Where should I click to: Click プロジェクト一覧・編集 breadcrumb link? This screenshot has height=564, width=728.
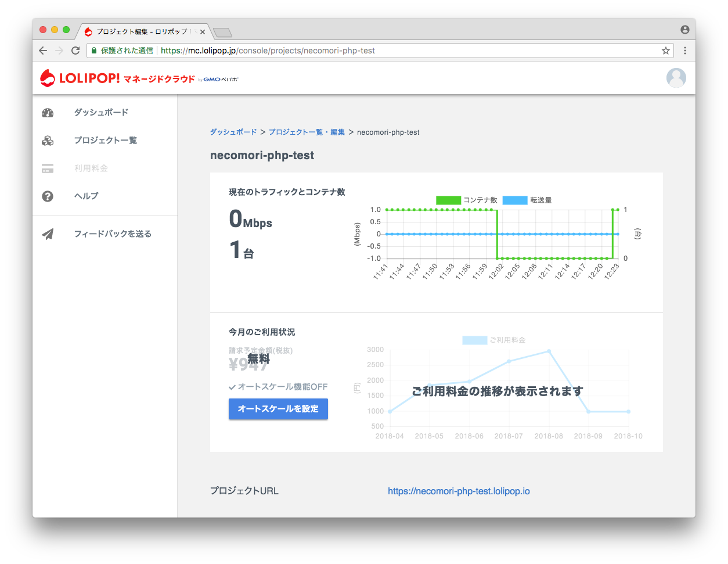point(307,132)
